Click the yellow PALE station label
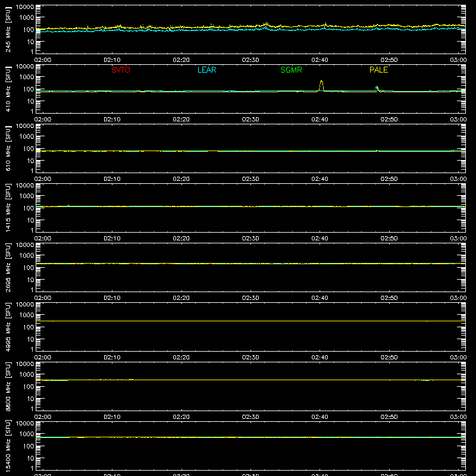The image size is (476, 476). (x=378, y=70)
